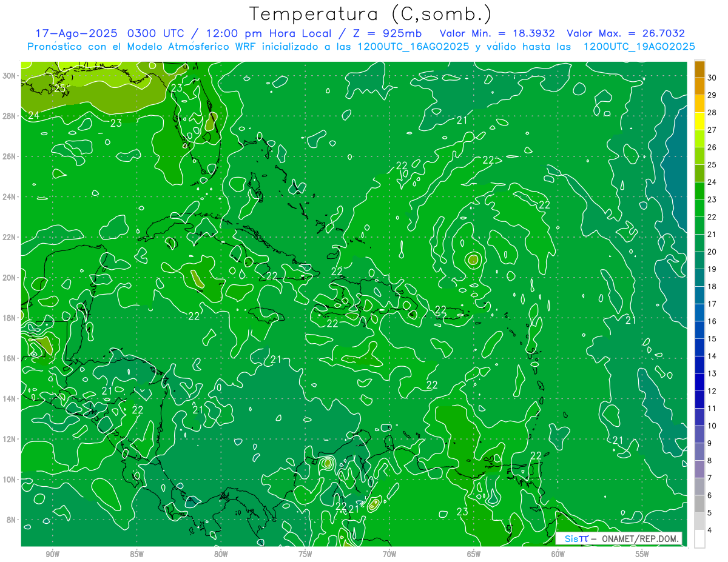
Task: Click the '12N' latitude axis label
Action: 9,439
